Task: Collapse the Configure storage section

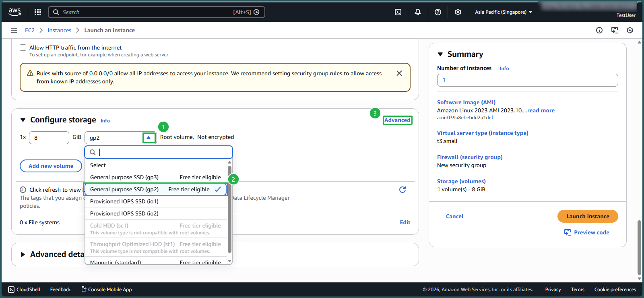Action: [x=23, y=120]
